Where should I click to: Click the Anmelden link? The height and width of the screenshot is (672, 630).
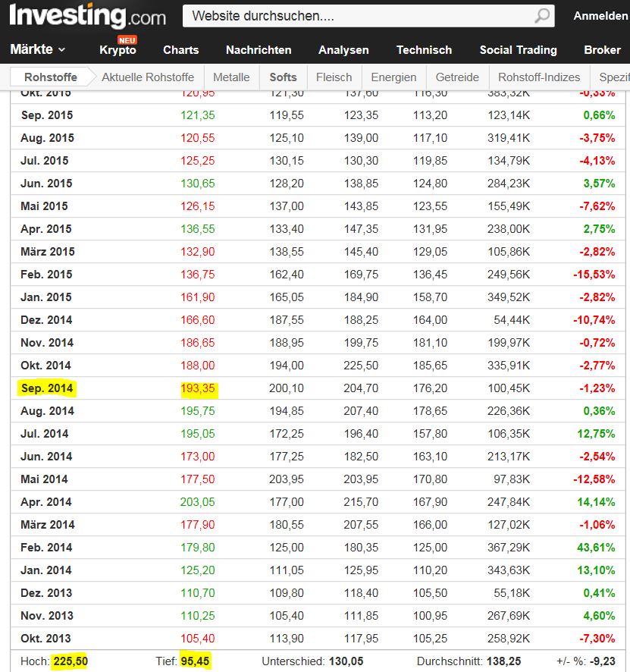(x=600, y=16)
